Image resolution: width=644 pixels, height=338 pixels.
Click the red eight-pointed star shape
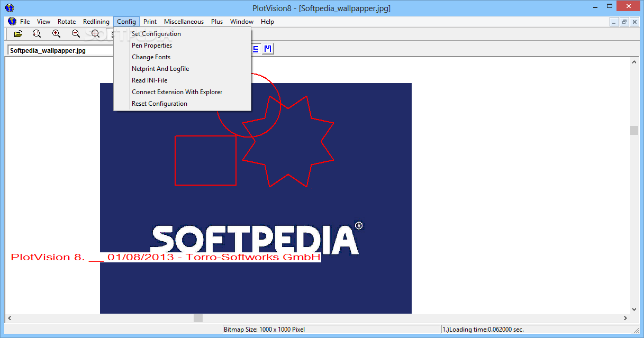[288, 141]
